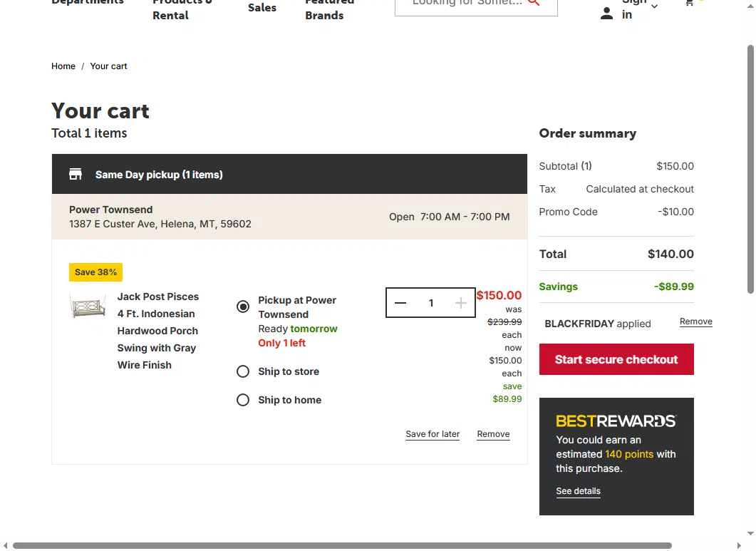
Task: Click the search magnifier icon
Action: [x=533, y=2]
